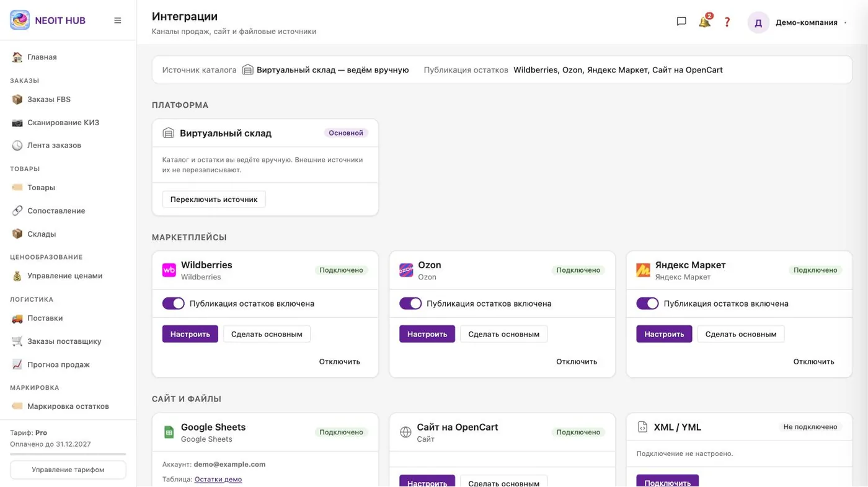This screenshot has height=487, width=868.
Task: Click the tag icon beside Товары
Action: point(17,188)
